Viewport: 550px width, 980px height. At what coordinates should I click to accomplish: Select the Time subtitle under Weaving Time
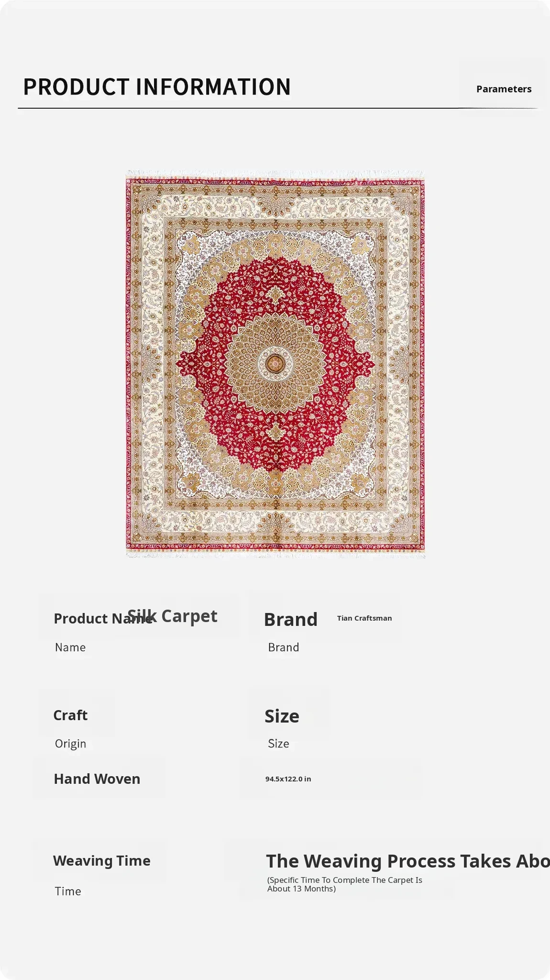(68, 891)
